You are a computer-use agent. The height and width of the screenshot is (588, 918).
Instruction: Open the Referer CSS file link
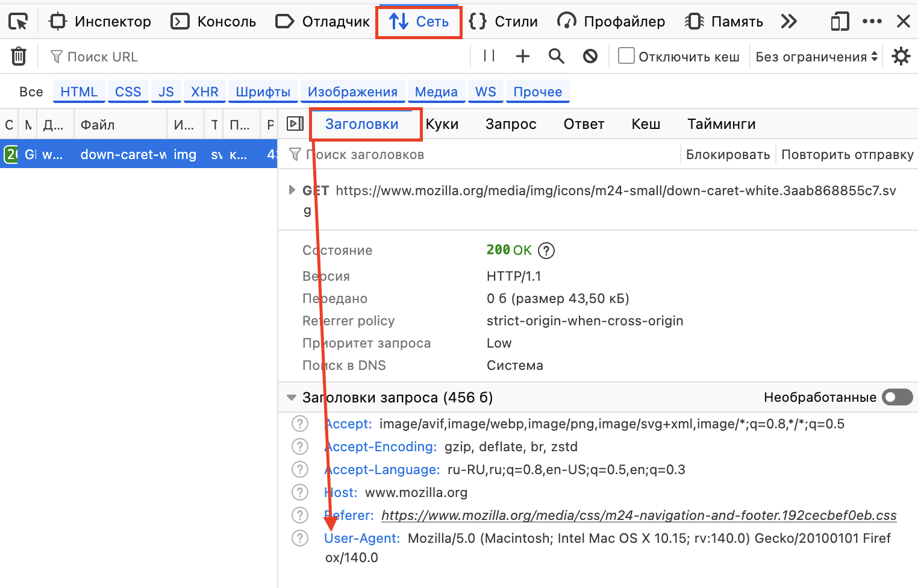coord(639,515)
